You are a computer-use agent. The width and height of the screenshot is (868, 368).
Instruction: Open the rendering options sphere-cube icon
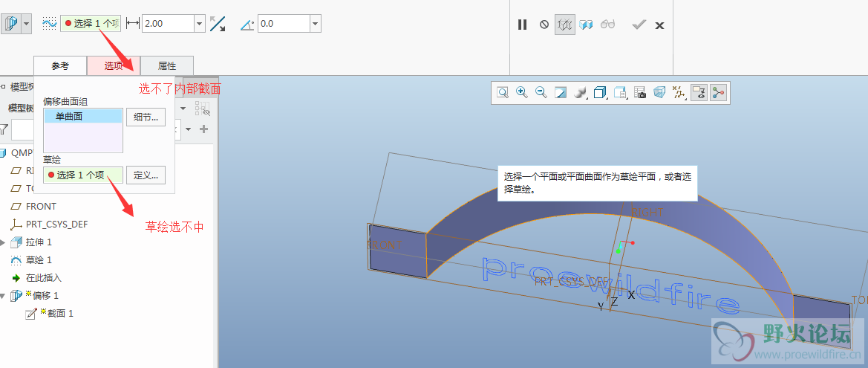pos(580,92)
